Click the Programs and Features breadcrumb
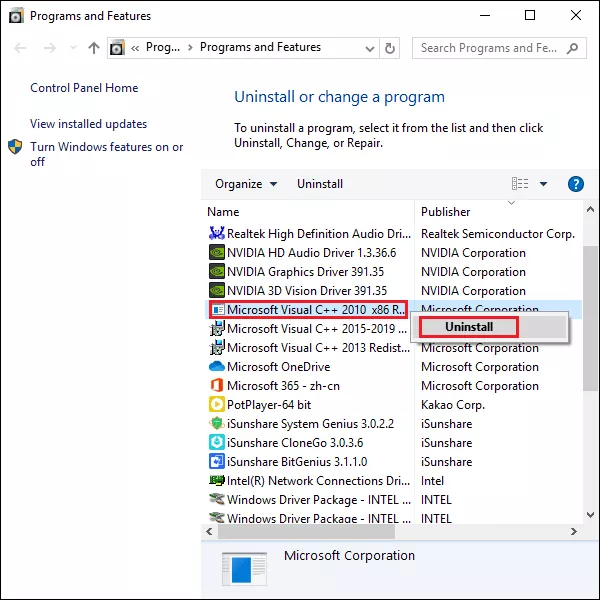600x600 pixels. [260, 47]
